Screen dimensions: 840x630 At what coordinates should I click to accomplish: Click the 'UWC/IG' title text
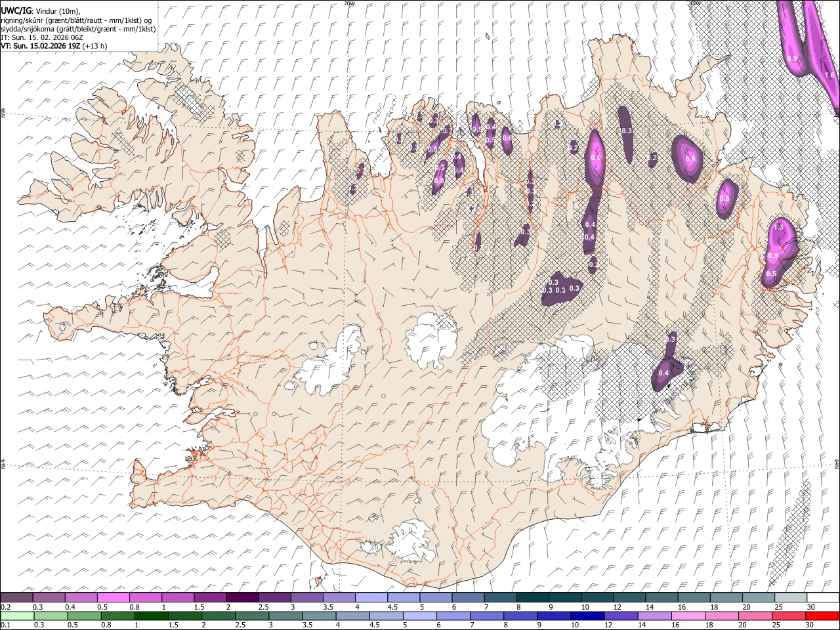click(x=15, y=11)
